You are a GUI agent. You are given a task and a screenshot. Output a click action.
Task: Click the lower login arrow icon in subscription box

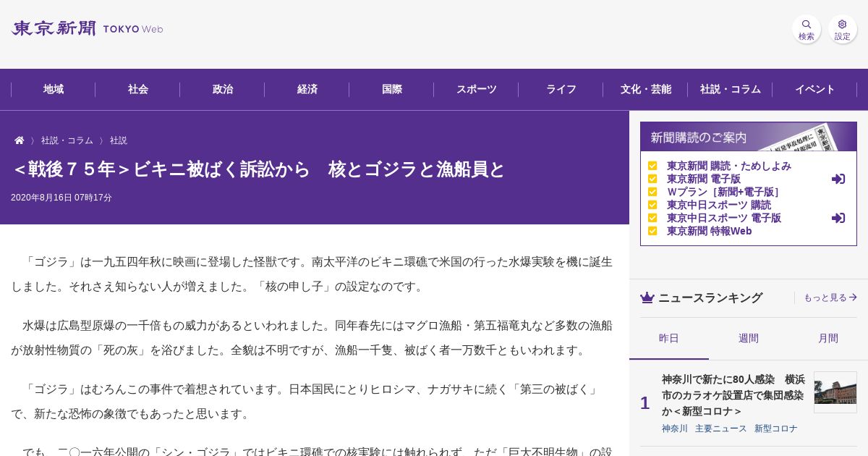point(838,218)
